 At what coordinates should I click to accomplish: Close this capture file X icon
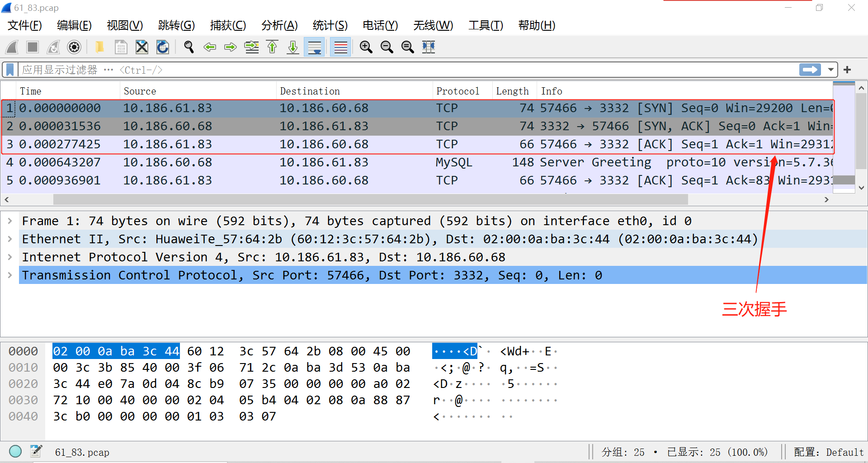142,47
